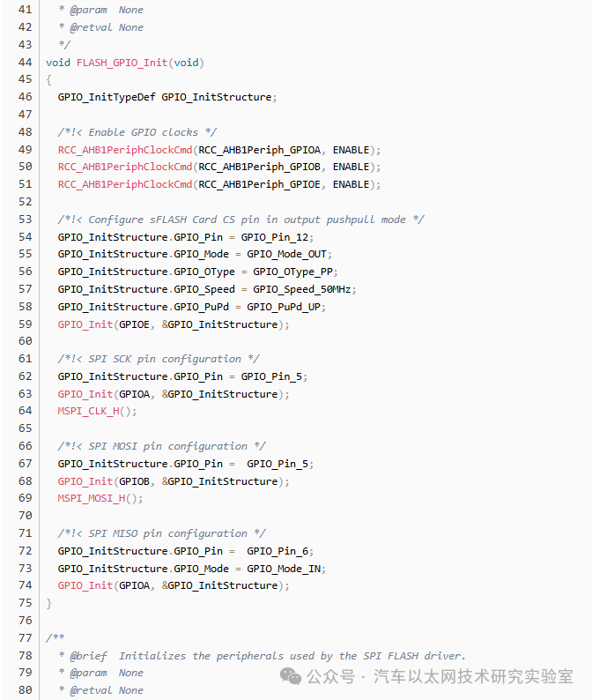592x700 pixels.
Task: Click the 'SPI SCK pin configuration' comment
Action: click(159, 359)
